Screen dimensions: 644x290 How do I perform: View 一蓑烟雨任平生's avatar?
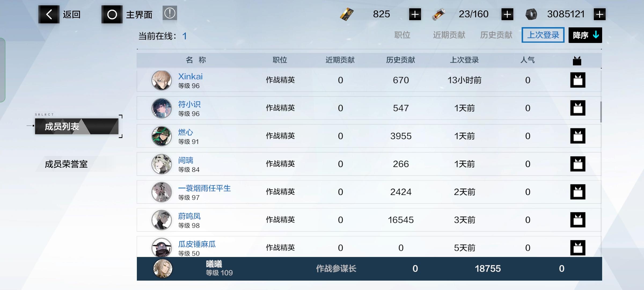[x=162, y=192]
